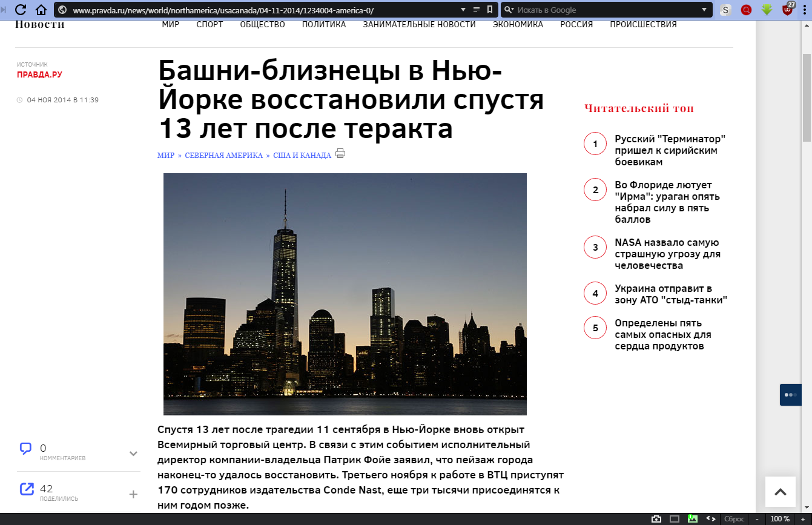Open the comments speech bubble icon
812x525 pixels.
(25, 449)
